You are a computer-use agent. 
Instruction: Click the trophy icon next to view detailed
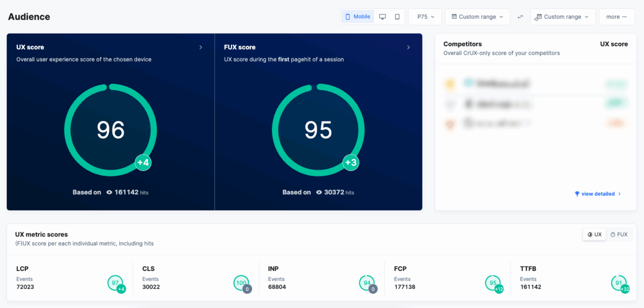tap(577, 194)
